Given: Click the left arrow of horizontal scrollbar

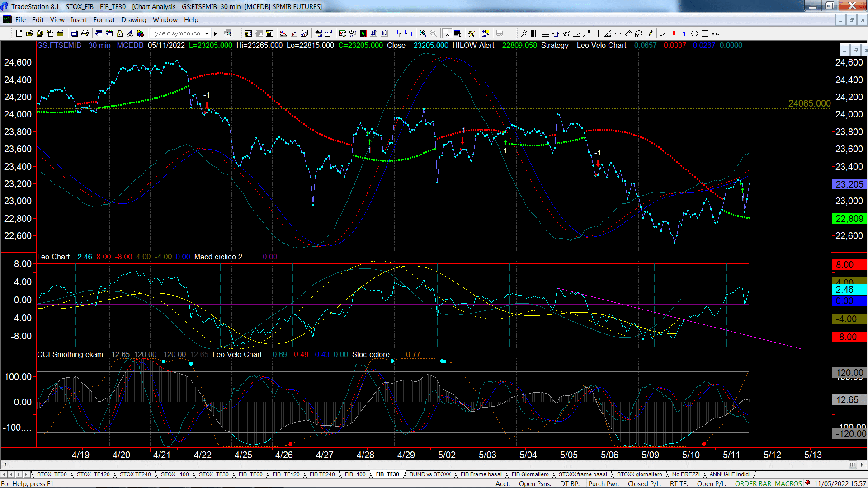Looking at the screenshot, I should [5, 465].
